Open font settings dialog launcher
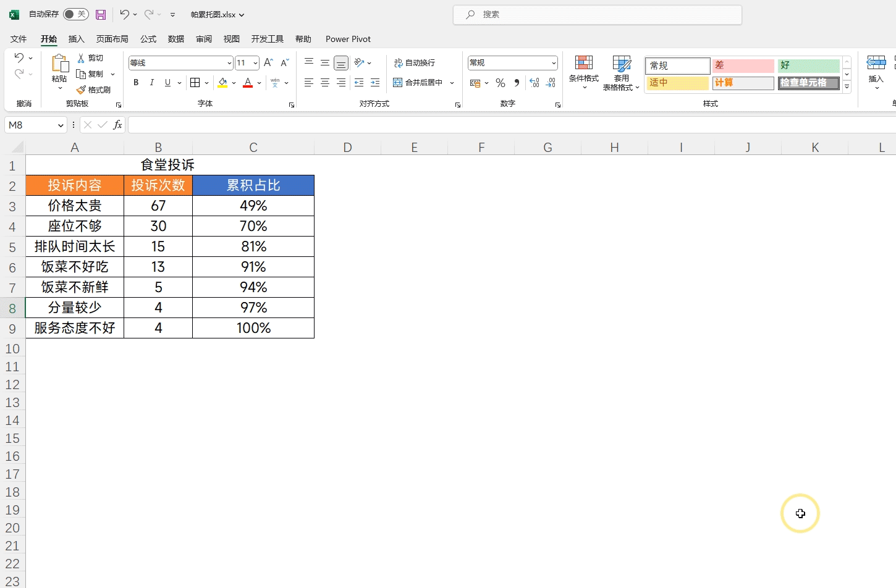Screen dimensions: 896x588 tap(292, 105)
